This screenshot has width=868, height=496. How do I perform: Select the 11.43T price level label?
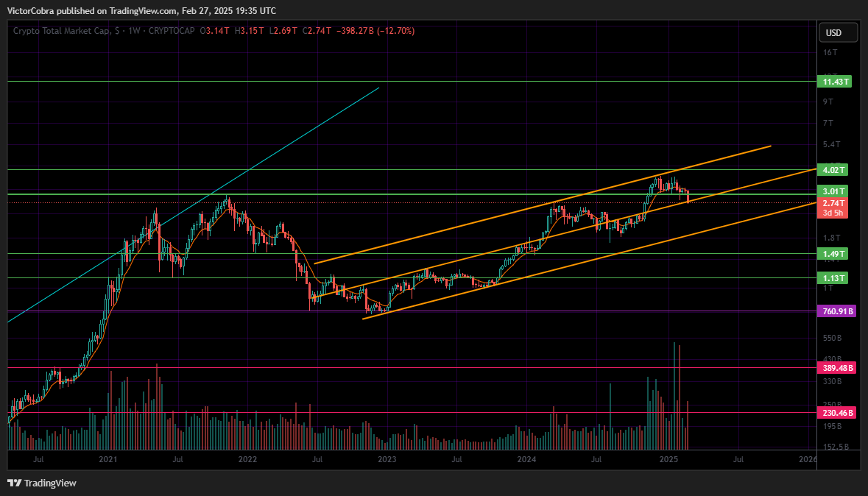click(834, 82)
